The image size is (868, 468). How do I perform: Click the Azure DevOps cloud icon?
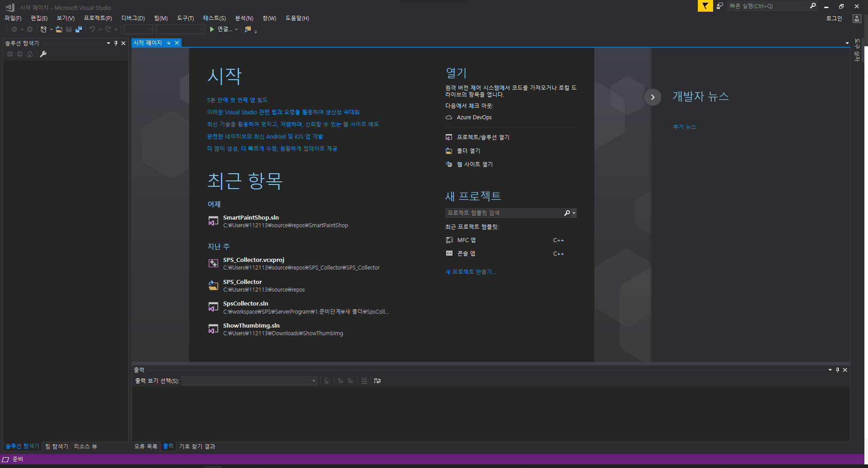click(449, 117)
